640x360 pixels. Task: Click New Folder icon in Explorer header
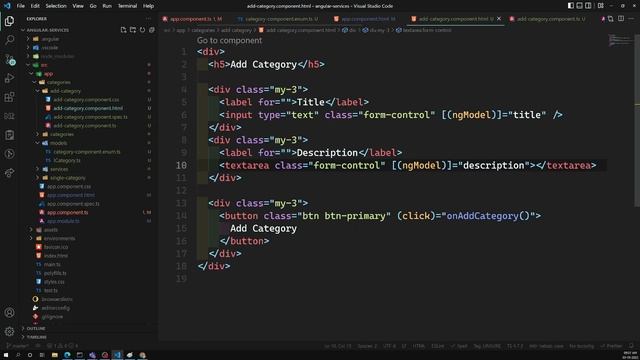(133, 30)
